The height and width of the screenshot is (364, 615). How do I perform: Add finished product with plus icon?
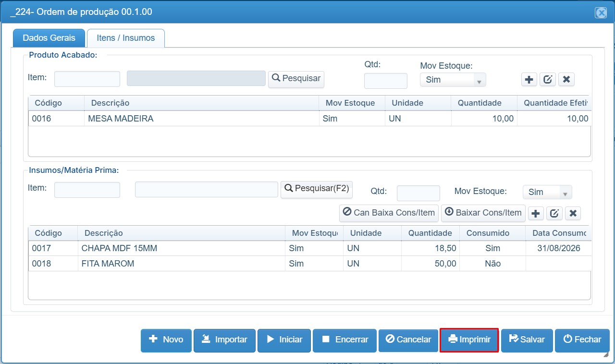click(x=529, y=80)
